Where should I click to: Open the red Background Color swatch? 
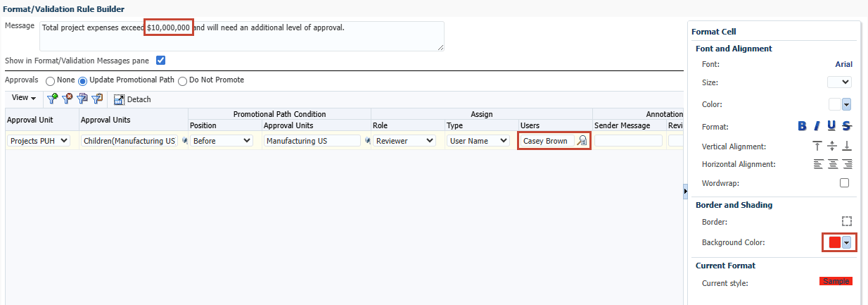pos(840,242)
